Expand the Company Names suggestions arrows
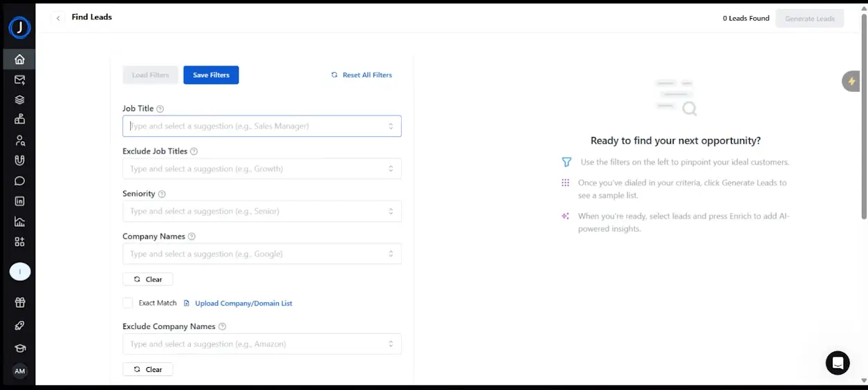Image resolution: width=868 pixels, height=390 pixels. [390, 254]
